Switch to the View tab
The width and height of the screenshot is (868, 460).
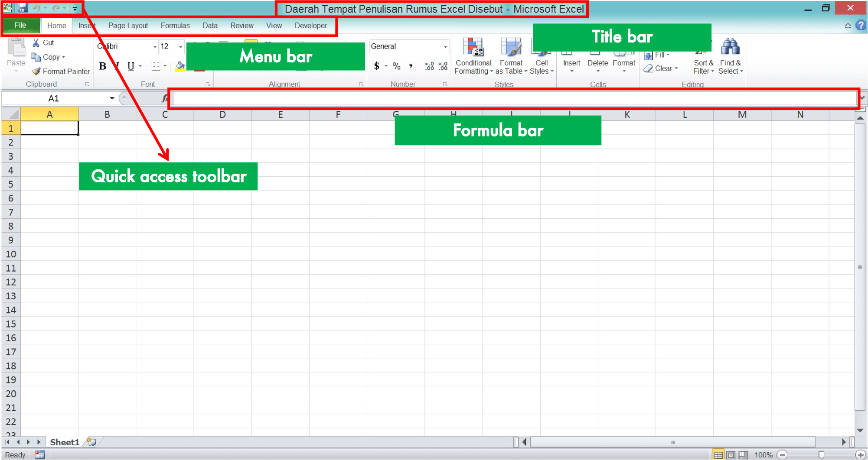coord(274,26)
